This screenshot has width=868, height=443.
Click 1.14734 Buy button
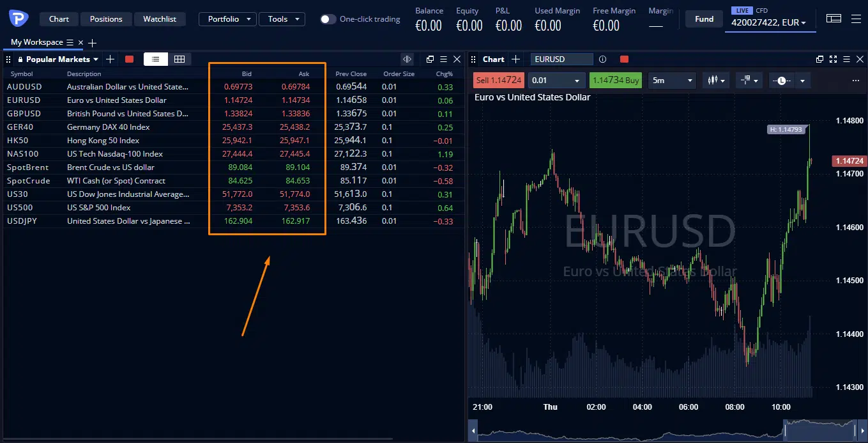[616, 81]
